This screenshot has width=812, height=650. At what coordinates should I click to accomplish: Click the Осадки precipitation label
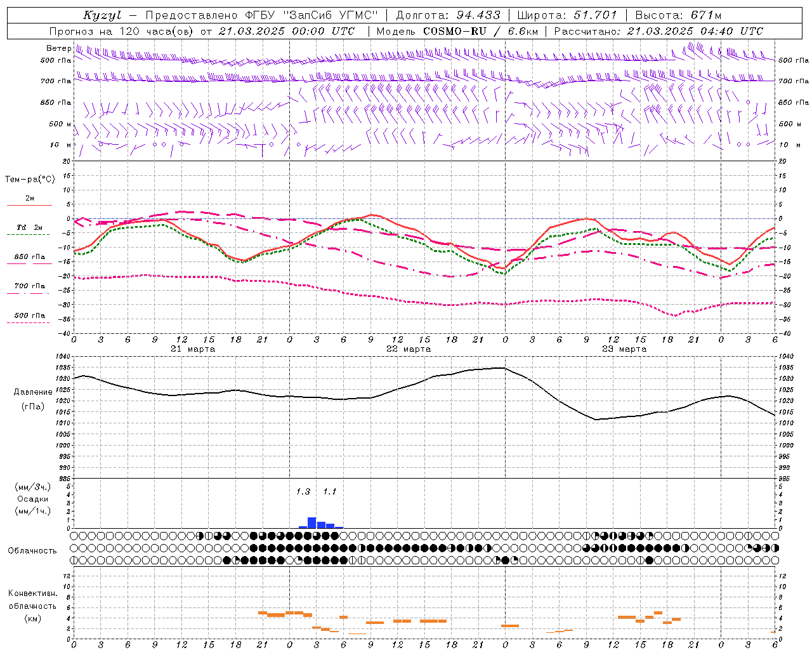pyautogui.click(x=33, y=499)
